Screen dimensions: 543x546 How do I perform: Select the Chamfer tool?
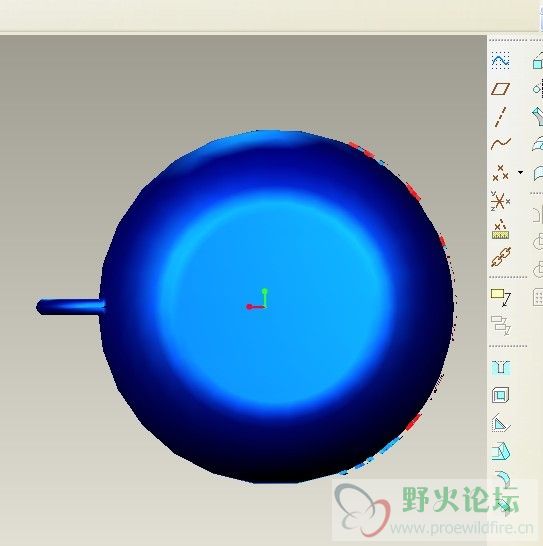click(503, 507)
